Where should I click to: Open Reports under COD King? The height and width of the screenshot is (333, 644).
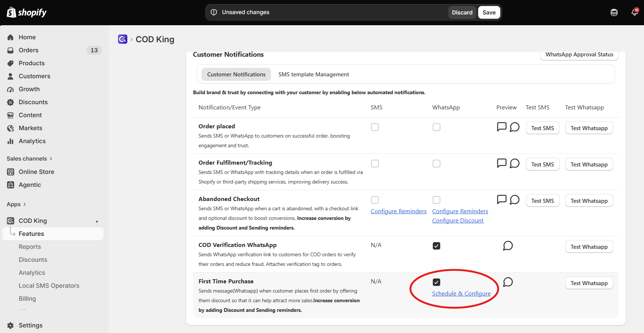point(30,247)
